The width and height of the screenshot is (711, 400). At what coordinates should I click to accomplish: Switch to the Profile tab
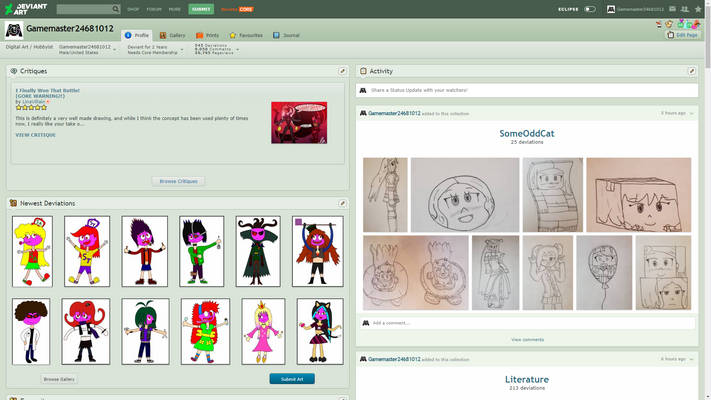[x=136, y=35]
